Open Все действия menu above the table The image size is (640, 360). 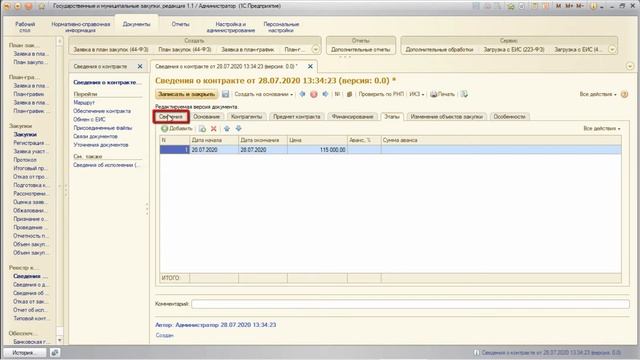point(602,129)
